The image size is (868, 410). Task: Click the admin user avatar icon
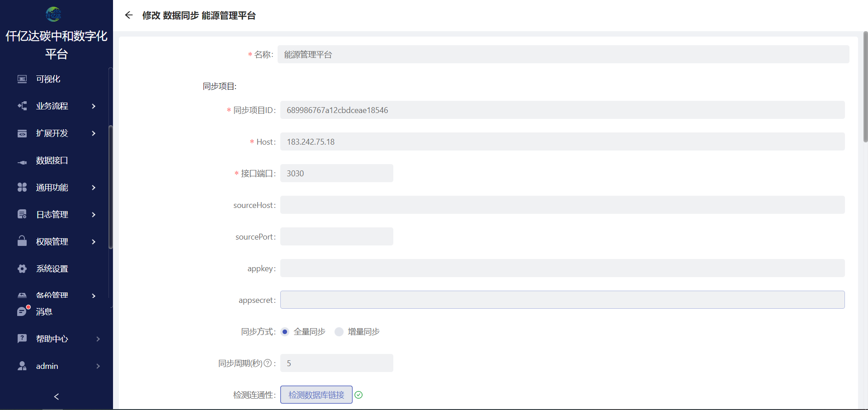pos(22,366)
